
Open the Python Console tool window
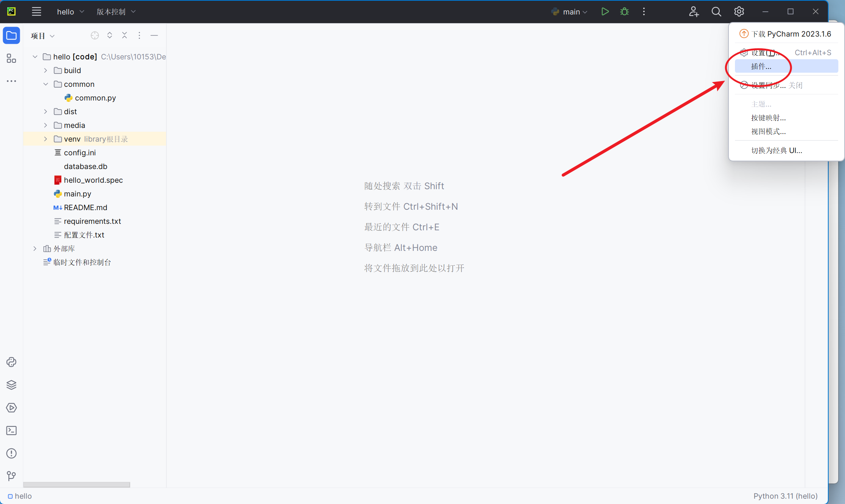[11, 362]
